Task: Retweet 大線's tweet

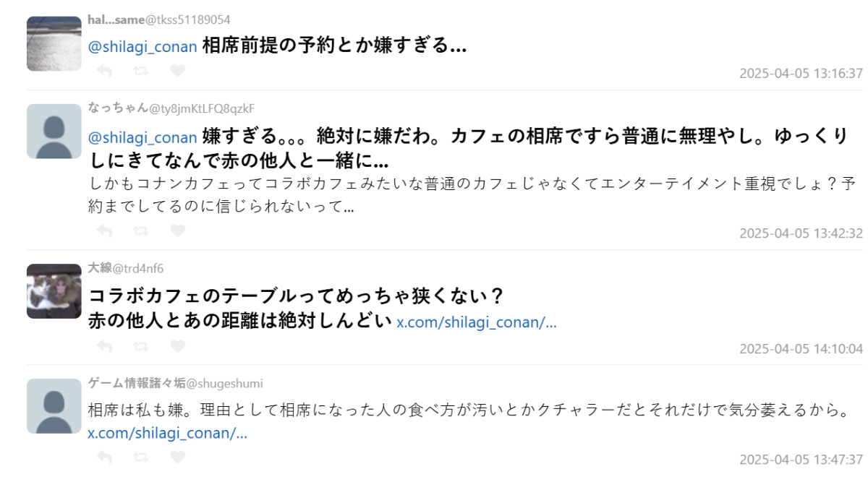Action: pos(141,347)
